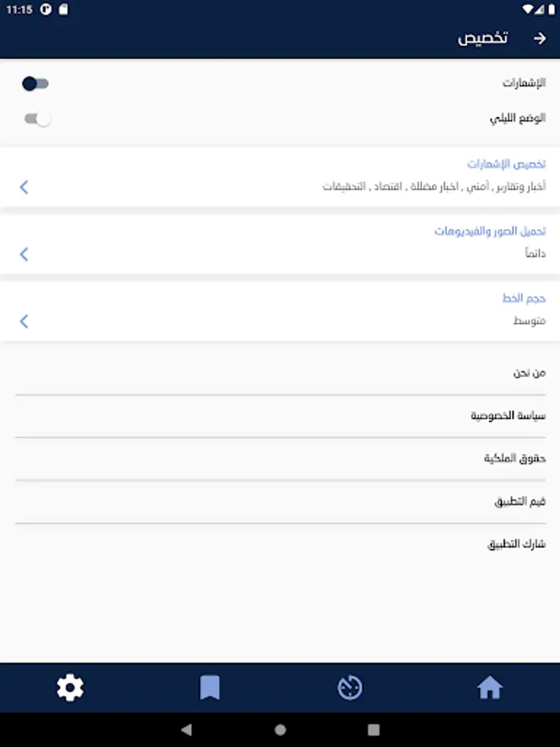This screenshot has height=747, width=560.
Task: Select the settings gear icon
Action: pyautogui.click(x=70, y=687)
